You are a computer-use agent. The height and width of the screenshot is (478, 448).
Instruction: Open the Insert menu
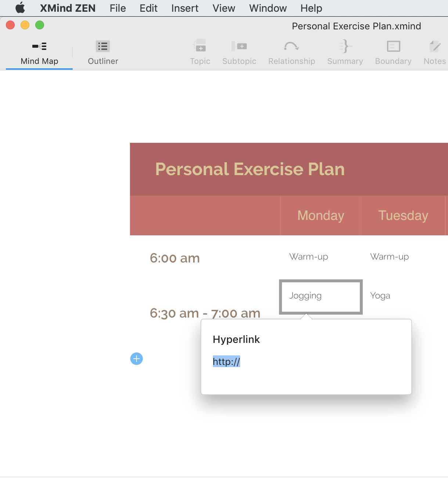pyautogui.click(x=185, y=8)
